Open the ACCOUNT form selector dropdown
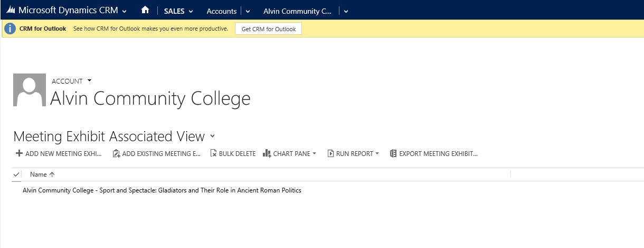Image resolution: width=644 pixels, height=248 pixels. coord(89,80)
